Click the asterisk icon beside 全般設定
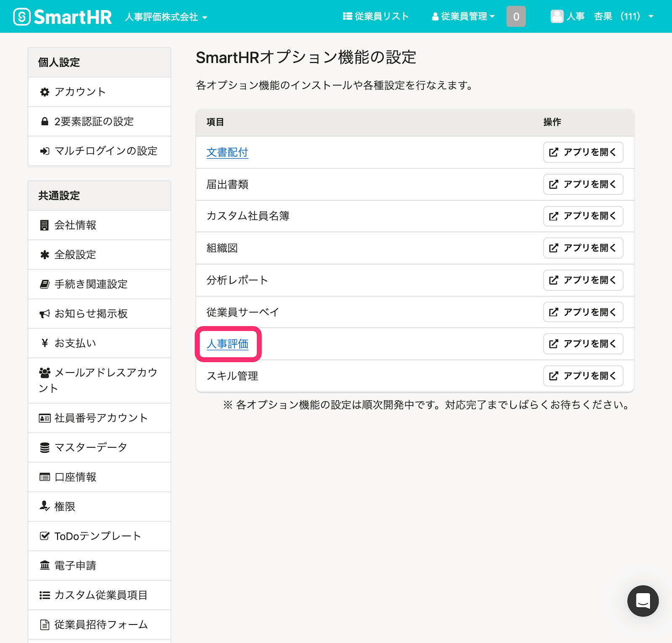 point(45,255)
